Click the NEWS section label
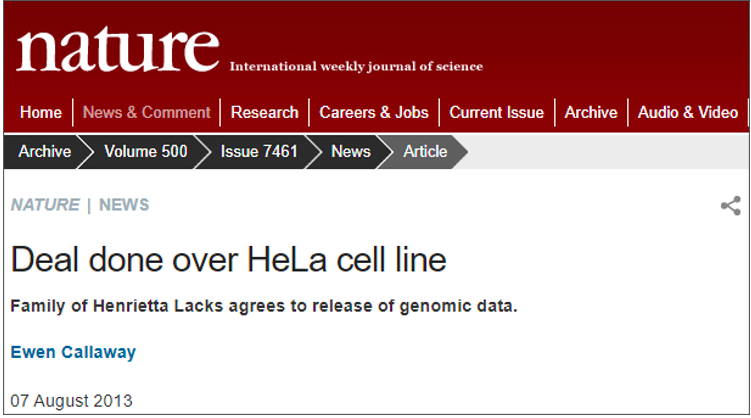The image size is (751, 418). (x=124, y=205)
